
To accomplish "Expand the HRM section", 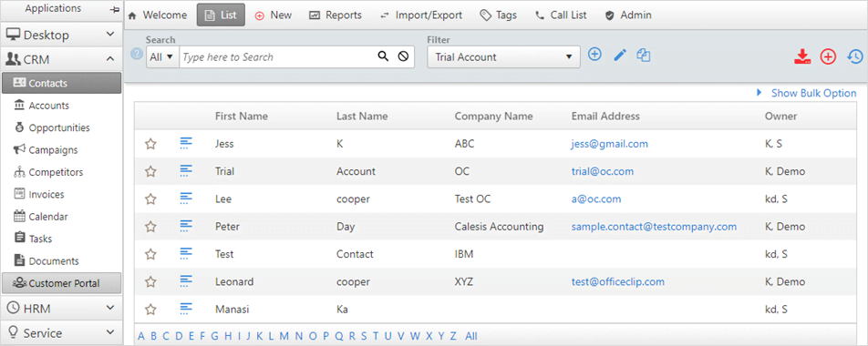I will (61, 308).
